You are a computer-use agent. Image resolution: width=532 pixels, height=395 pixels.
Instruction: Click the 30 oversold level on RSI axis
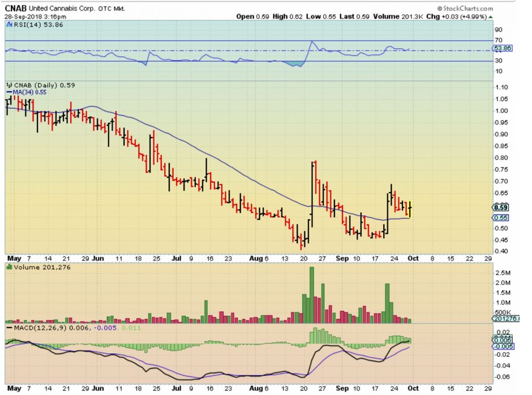click(499, 61)
